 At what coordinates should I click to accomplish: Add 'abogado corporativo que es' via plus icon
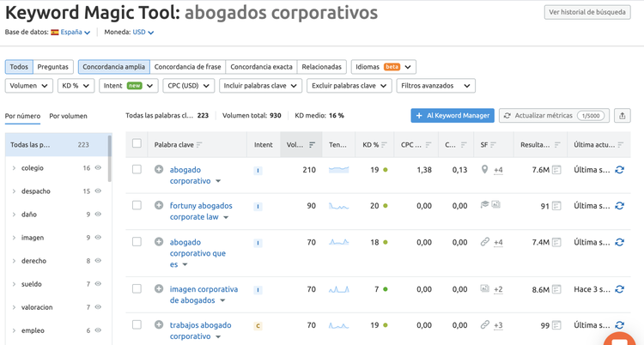click(x=159, y=241)
